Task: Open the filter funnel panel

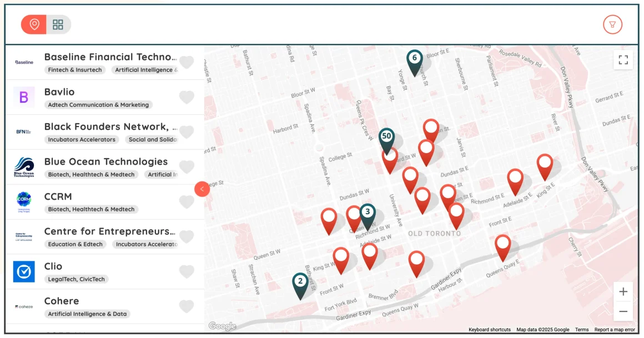Action: point(612,24)
